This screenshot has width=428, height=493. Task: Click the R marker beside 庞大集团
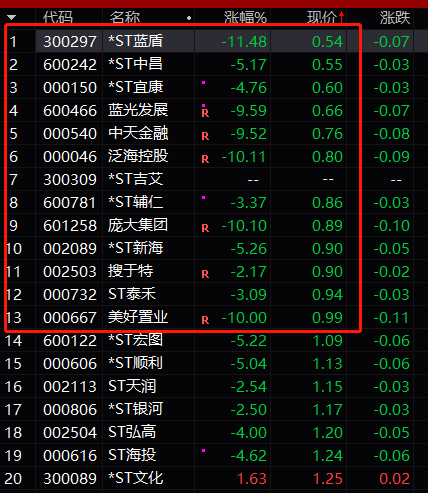205,228
